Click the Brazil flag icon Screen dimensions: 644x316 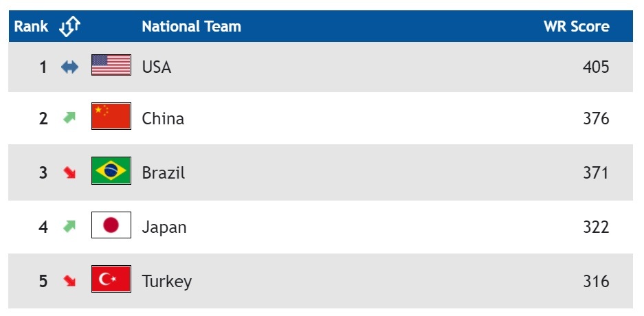point(111,171)
